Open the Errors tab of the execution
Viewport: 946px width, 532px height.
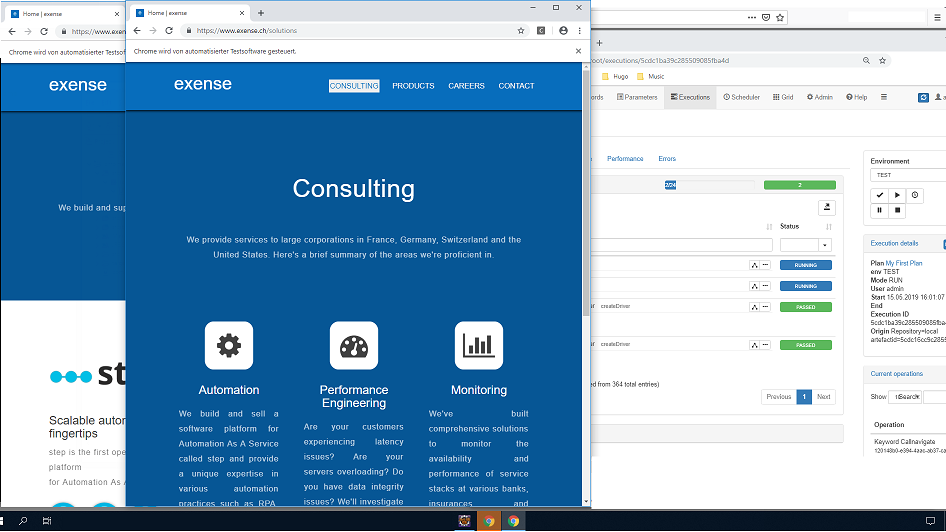click(667, 159)
